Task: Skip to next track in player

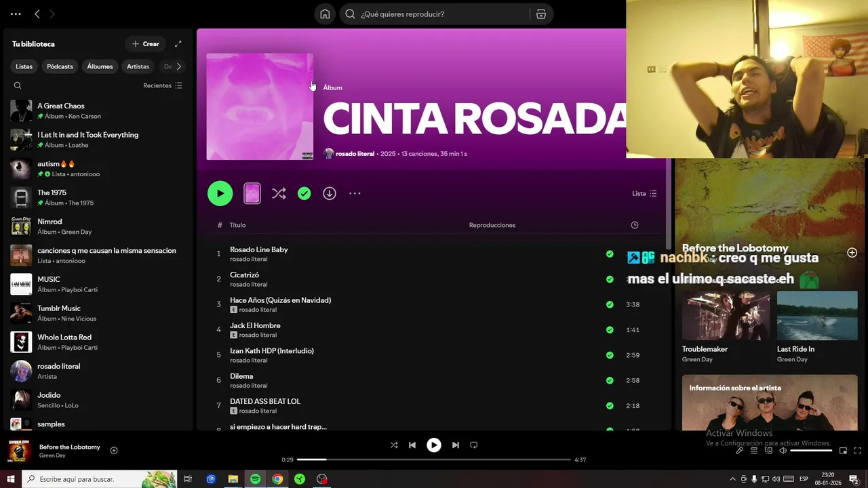Action: 456,445
